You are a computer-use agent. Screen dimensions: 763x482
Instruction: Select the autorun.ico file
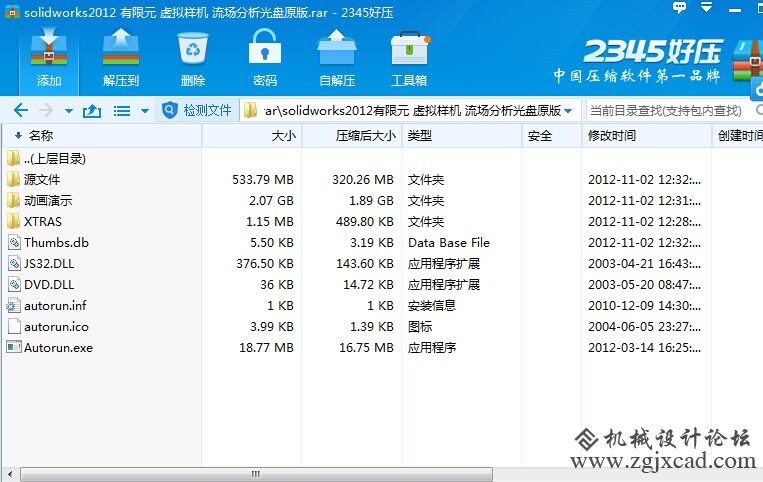tap(56, 326)
